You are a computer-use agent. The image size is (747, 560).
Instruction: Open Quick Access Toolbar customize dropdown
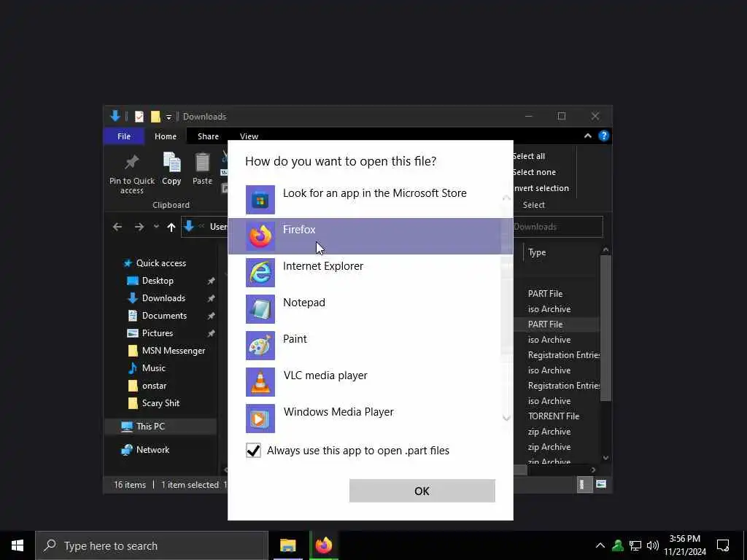[x=169, y=117]
